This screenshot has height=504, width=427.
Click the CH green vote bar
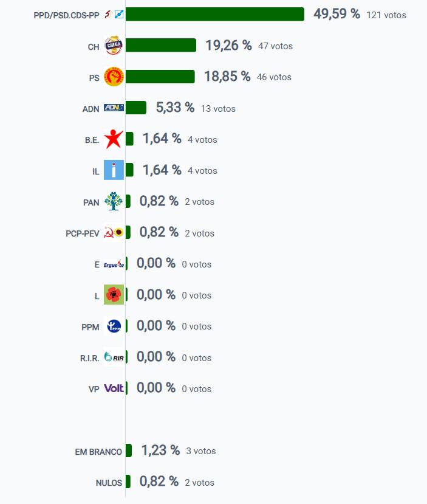pyautogui.click(x=161, y=46)
